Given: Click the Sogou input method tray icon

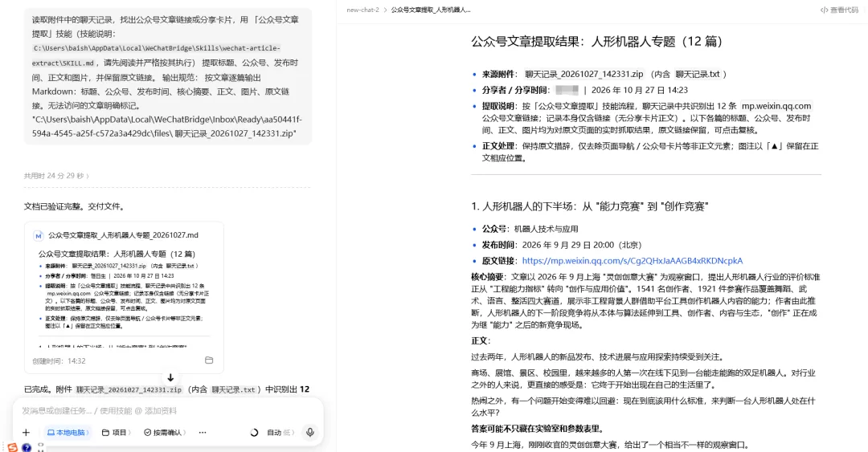Looking at the screenshot, I should point(12,447).
